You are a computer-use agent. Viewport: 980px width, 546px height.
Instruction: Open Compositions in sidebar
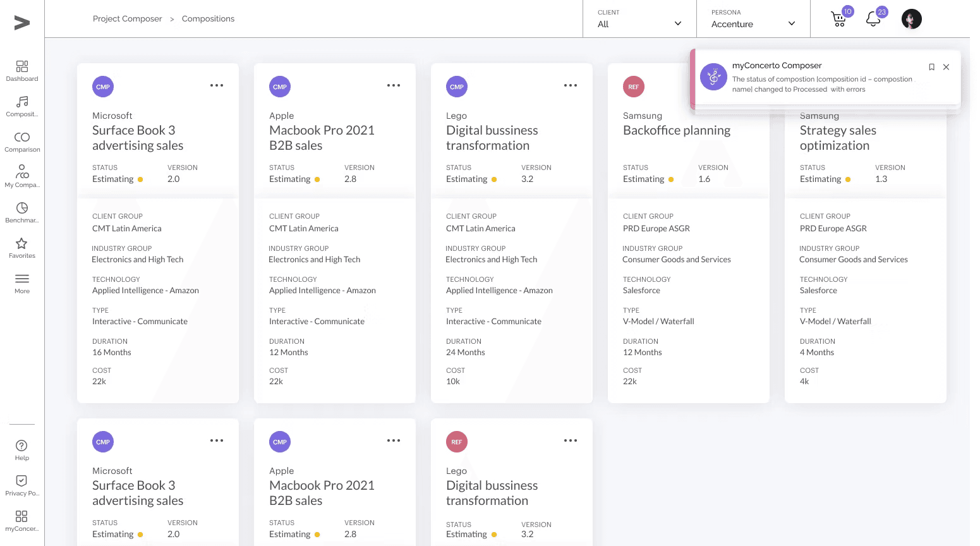pos(22,106)
